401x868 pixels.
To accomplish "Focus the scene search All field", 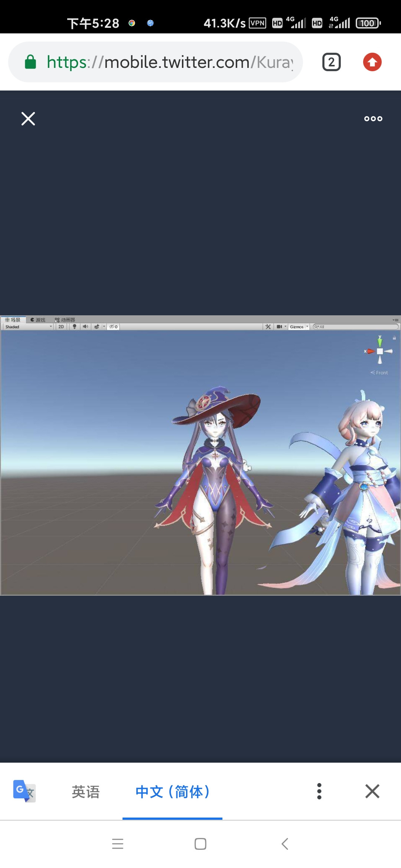I will (x=356, y=327).
